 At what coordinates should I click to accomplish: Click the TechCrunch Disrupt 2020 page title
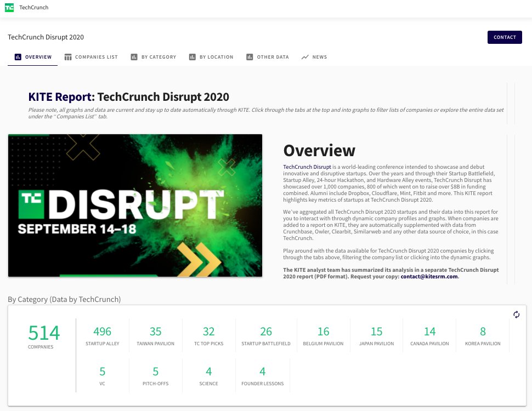tap(46, 37)
